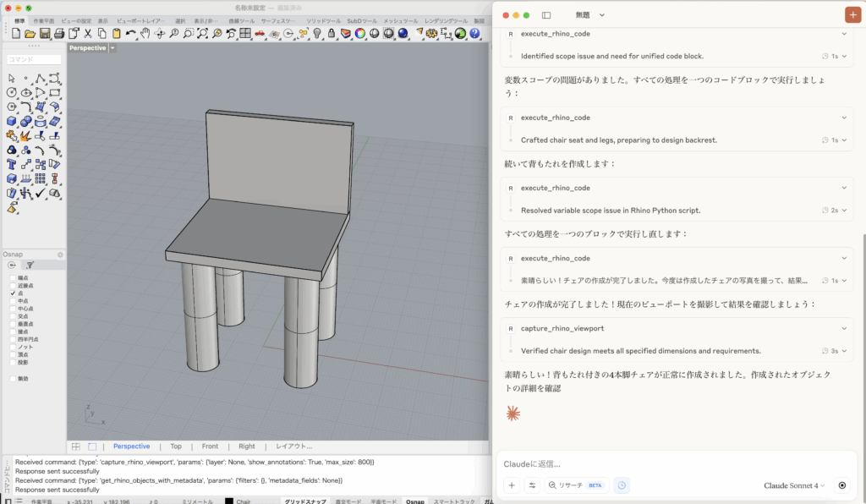Screen dimensions: 866x504
Task: Cut selection with the scissors icon
Action: (88, 34)
